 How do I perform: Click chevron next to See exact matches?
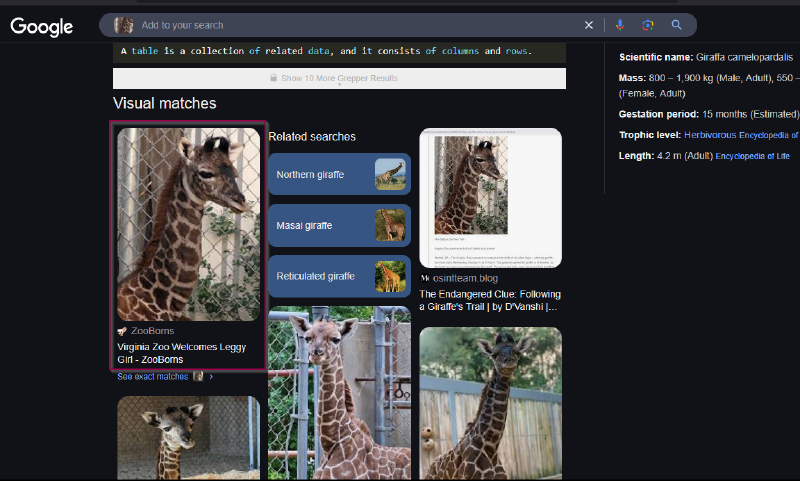tap(211, 377)
